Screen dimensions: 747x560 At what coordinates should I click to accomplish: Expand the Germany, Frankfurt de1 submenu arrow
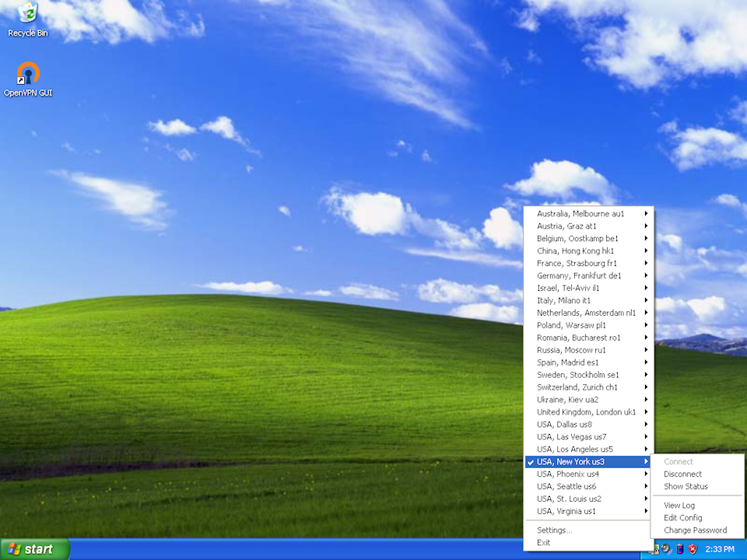click(x=646, y=275)
